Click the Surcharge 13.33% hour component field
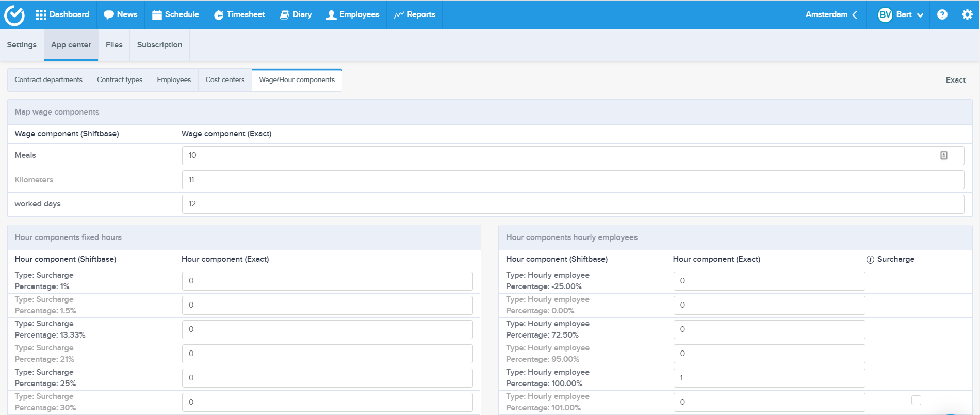The image size is (980, 415). pyautogui.click(x=328, y=329)
